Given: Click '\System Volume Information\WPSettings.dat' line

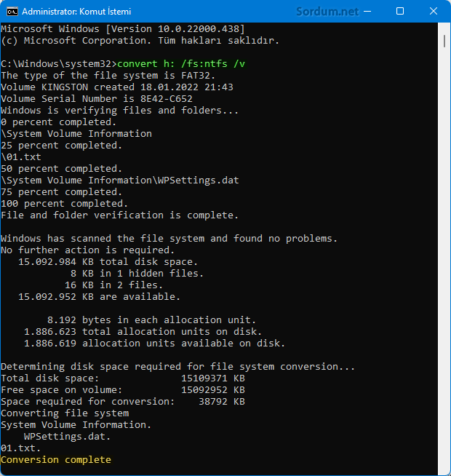Looking at the screenshot, I should (x=120, y=181).
